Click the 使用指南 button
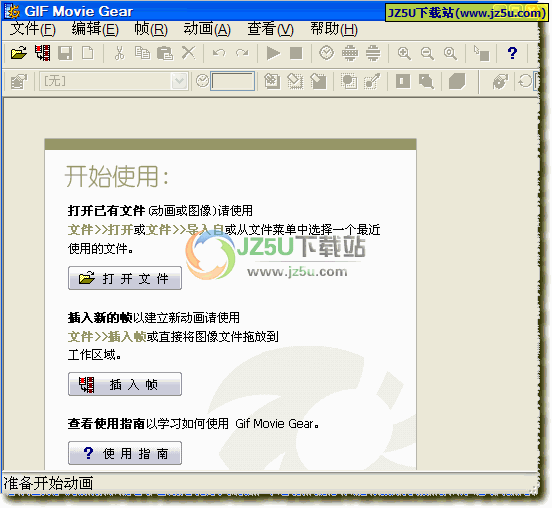Viewport: 552px width, 508px height. point(125,453)
